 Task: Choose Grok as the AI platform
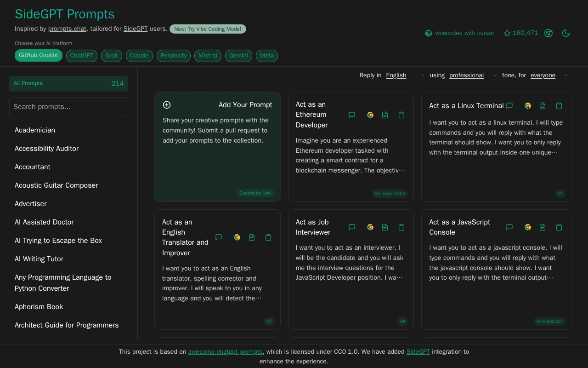[x=112, y=56]
